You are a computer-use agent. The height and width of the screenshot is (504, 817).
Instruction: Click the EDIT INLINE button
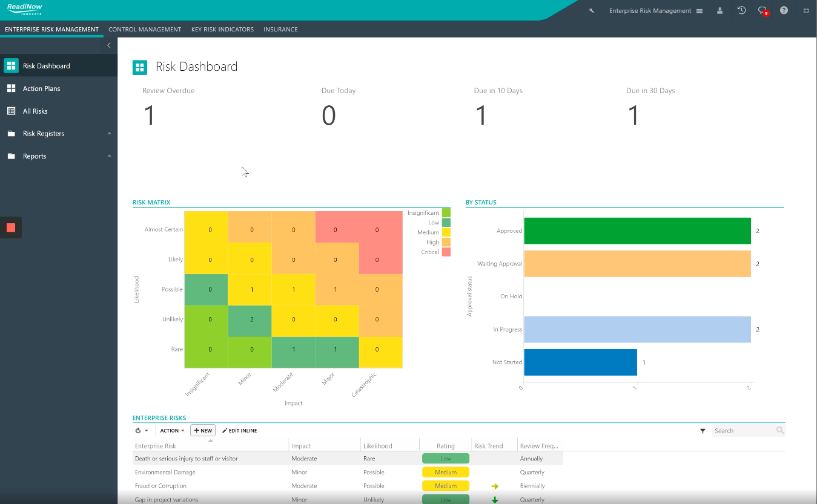pos(239,431)
